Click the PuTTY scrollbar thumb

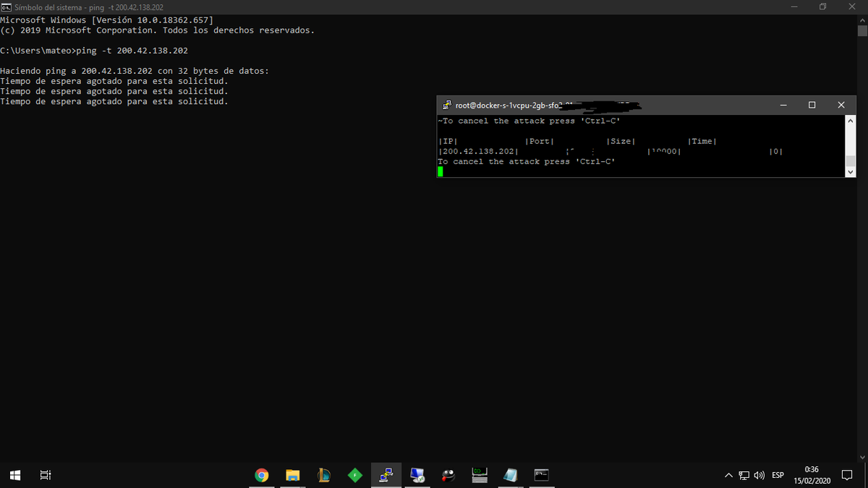[851, 160]
